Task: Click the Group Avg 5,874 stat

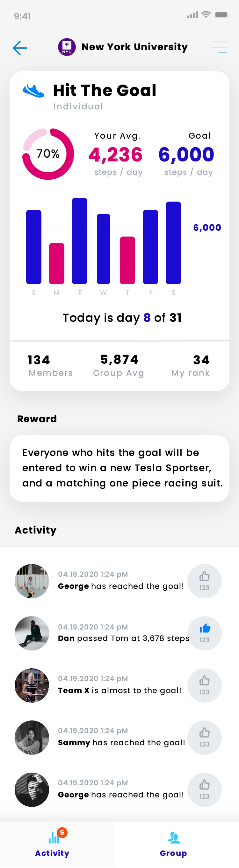Action: [119, 366]
